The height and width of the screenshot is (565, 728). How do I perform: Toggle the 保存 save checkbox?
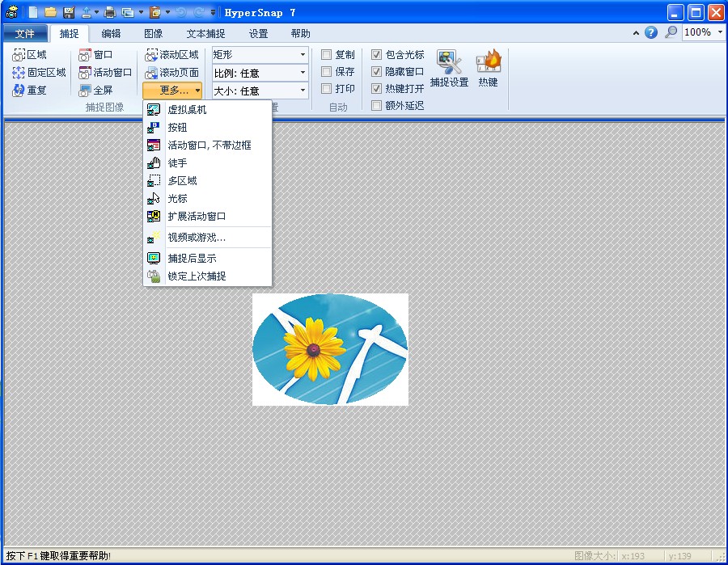327,71
